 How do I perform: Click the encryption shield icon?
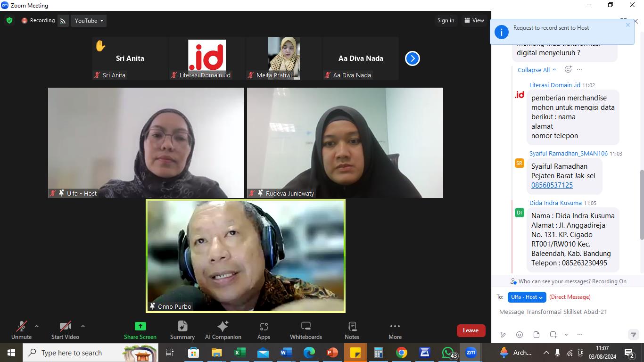pos(9,21)
